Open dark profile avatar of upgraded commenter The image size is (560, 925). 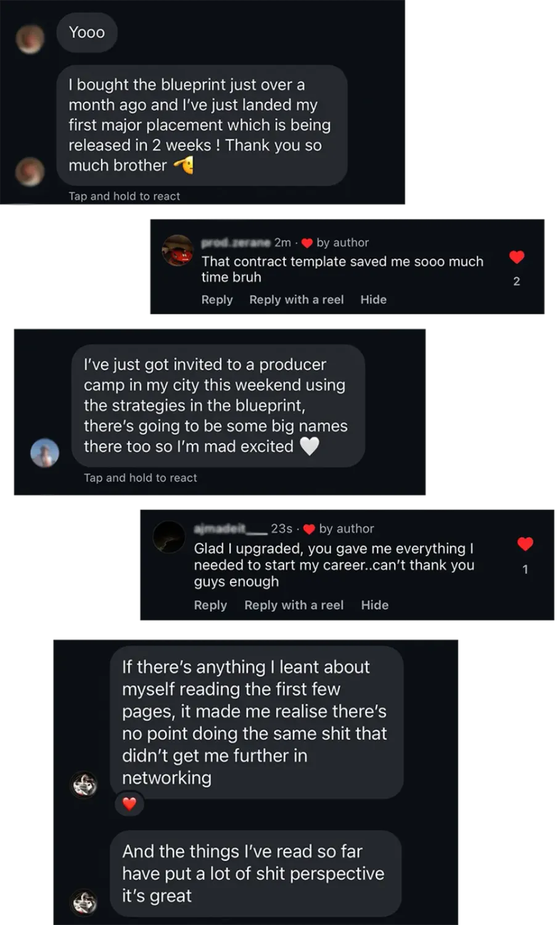[169, 536]
